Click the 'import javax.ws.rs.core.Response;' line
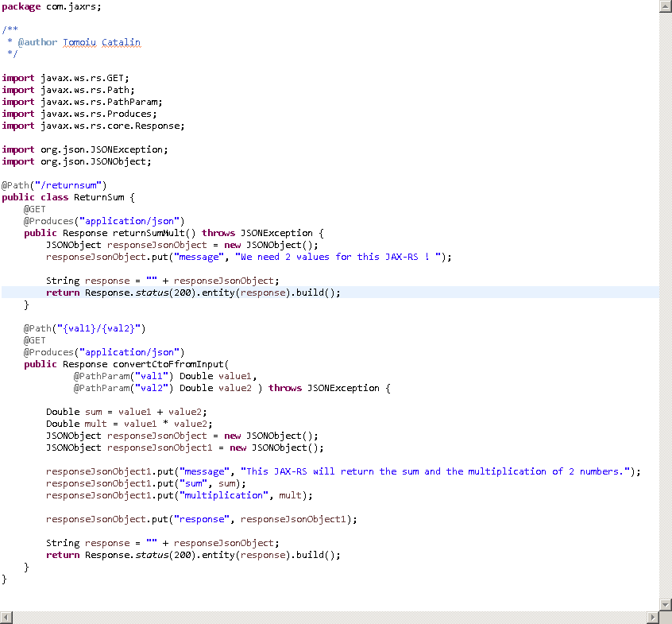 tap(93, 126)
